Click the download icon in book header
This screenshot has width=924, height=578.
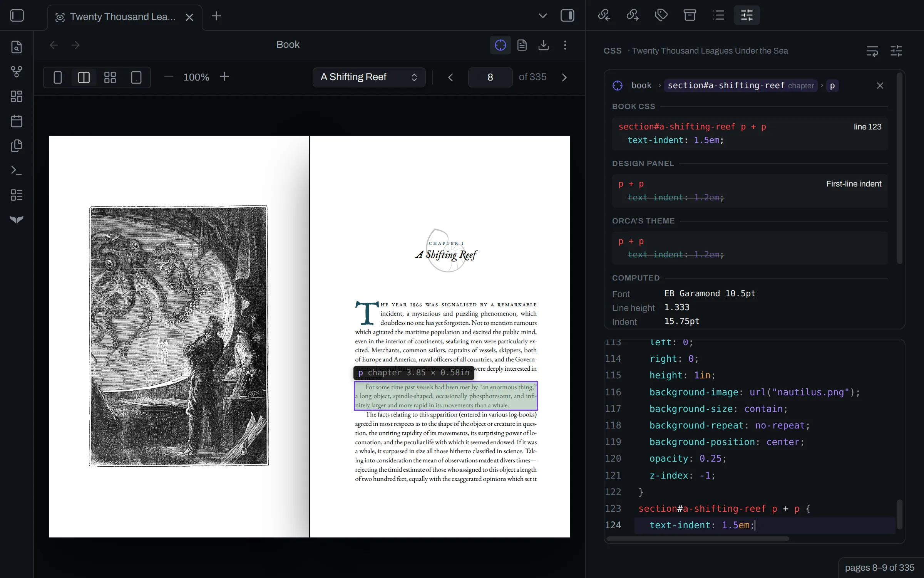[x=544, y=45]
